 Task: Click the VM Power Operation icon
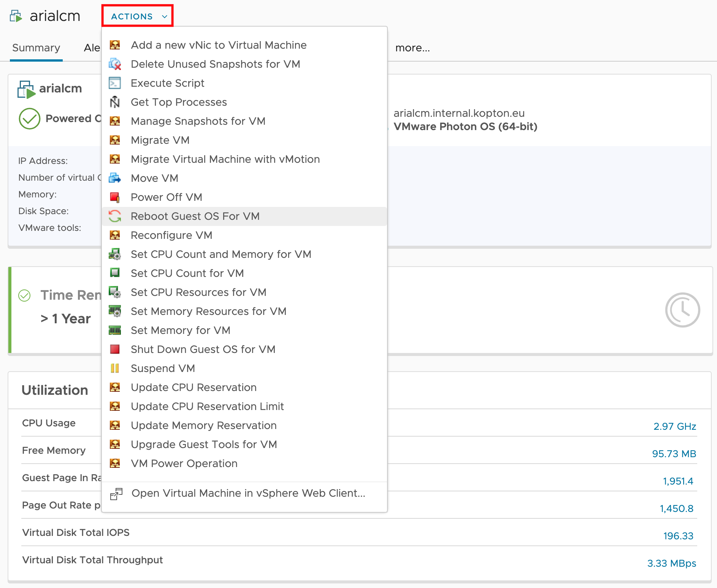(115, 463)
